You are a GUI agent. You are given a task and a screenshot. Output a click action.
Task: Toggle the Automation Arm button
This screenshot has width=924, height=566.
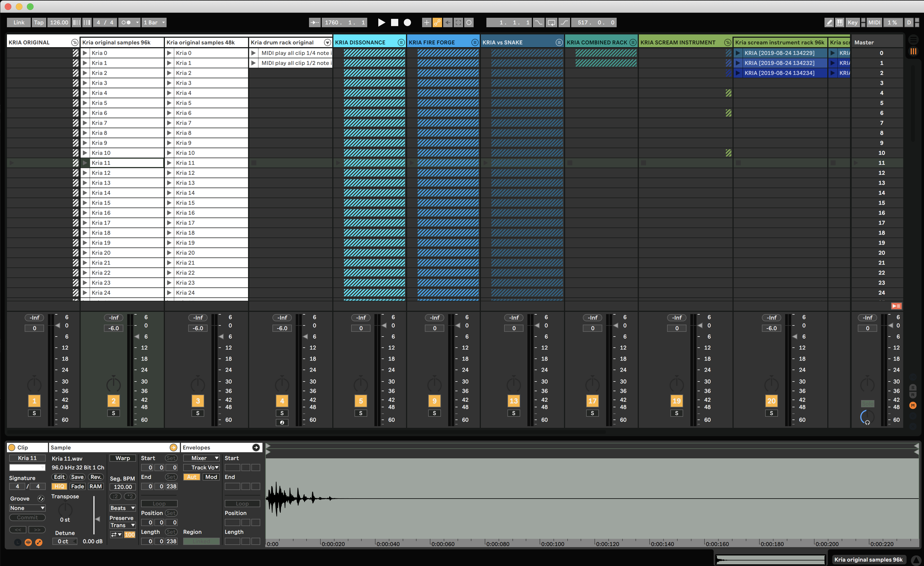[x=437, y=22]
